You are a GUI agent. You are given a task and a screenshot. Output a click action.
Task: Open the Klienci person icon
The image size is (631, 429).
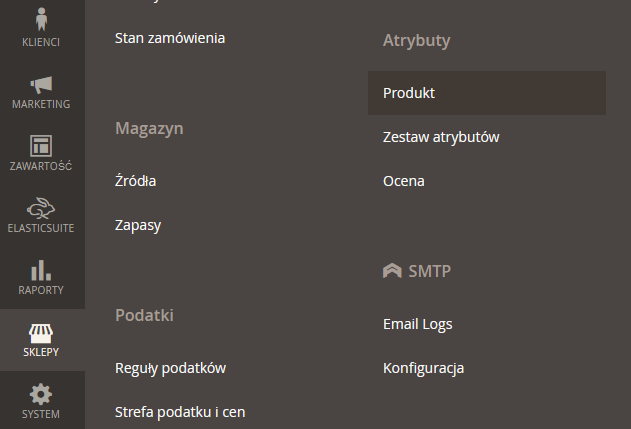[x=41, y=19]
